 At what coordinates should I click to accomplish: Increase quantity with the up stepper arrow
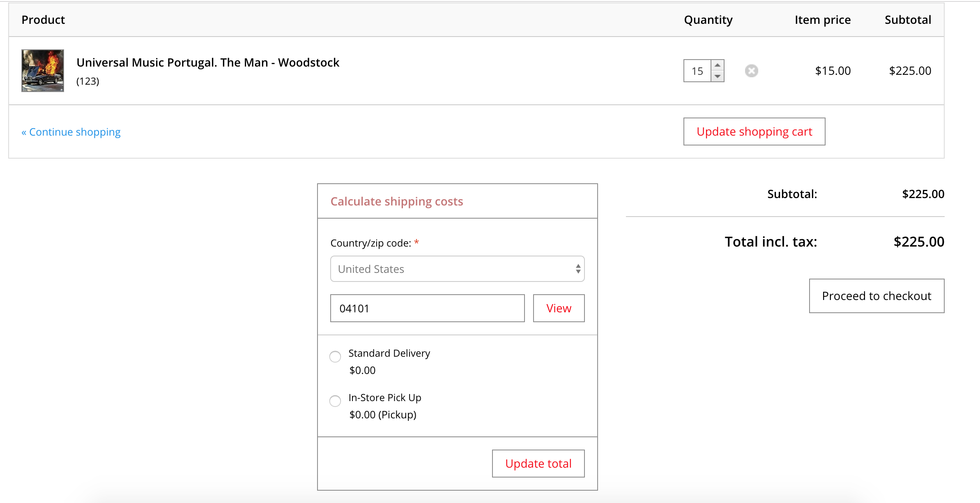click(717, 65)
